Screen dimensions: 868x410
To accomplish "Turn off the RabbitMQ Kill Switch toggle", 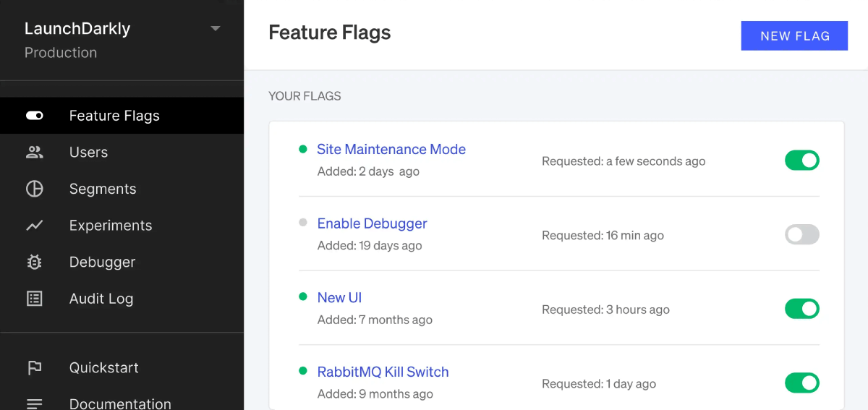I will coord(802,383).
